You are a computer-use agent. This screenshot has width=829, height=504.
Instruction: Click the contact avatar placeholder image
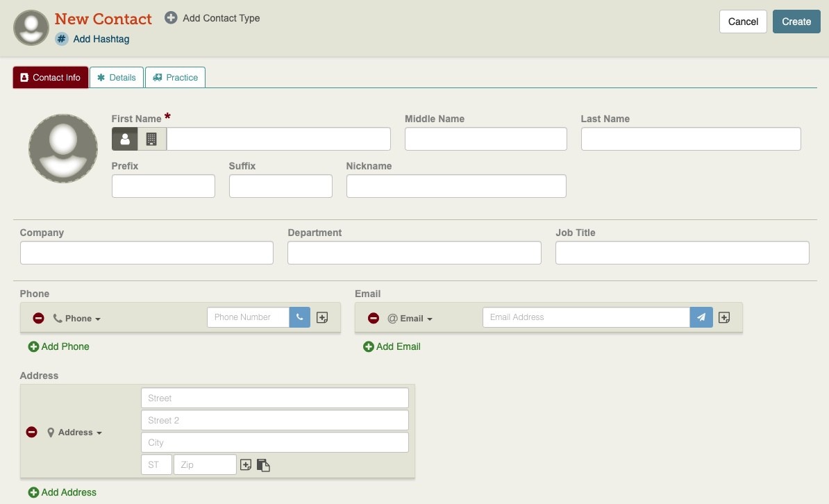(62, 148)
